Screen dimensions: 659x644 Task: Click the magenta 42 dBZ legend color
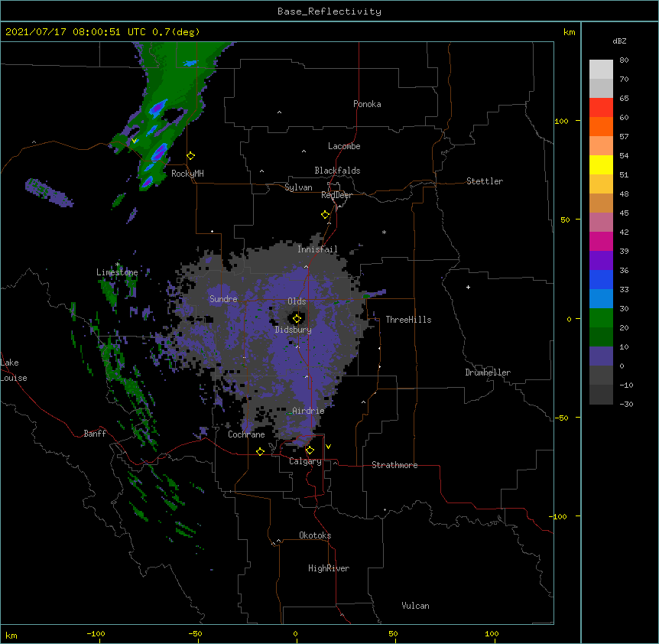601,241
